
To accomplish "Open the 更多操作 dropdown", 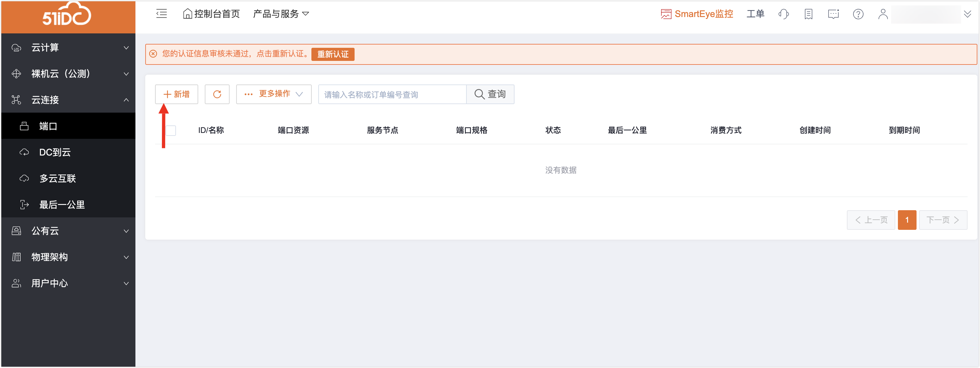I will 273,94.
